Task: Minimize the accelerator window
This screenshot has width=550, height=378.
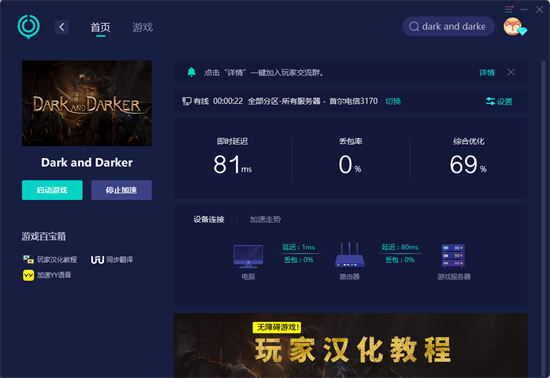Action: (x=524, y=9)
